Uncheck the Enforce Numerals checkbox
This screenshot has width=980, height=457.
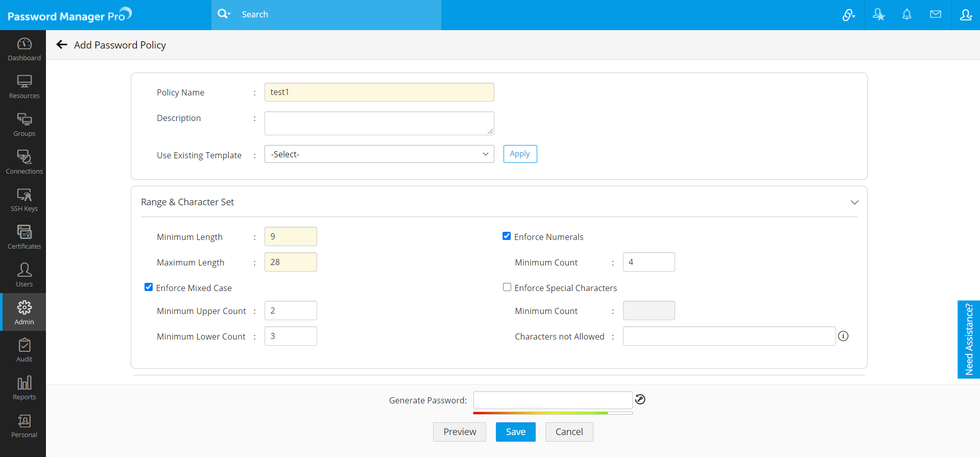pyautogui.click(x=507, y=236)
